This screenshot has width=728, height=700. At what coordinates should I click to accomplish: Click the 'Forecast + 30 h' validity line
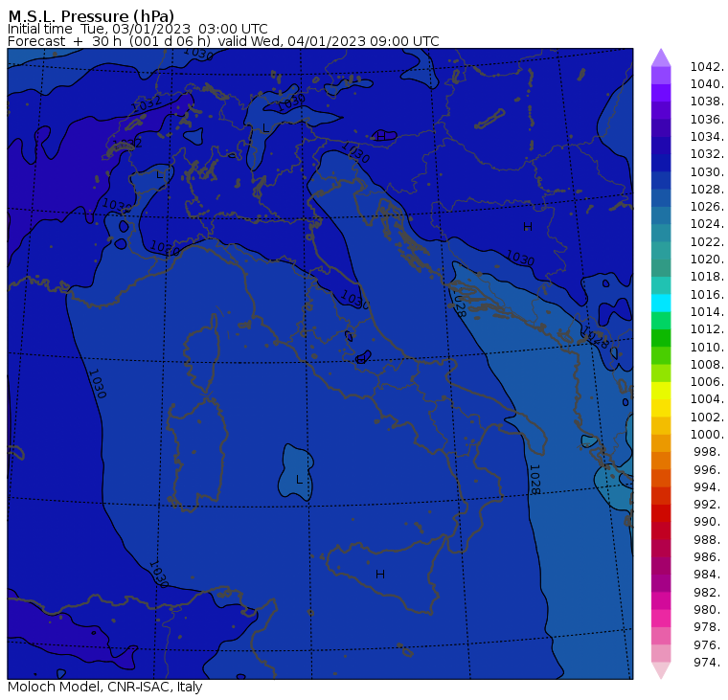point(223,41)
